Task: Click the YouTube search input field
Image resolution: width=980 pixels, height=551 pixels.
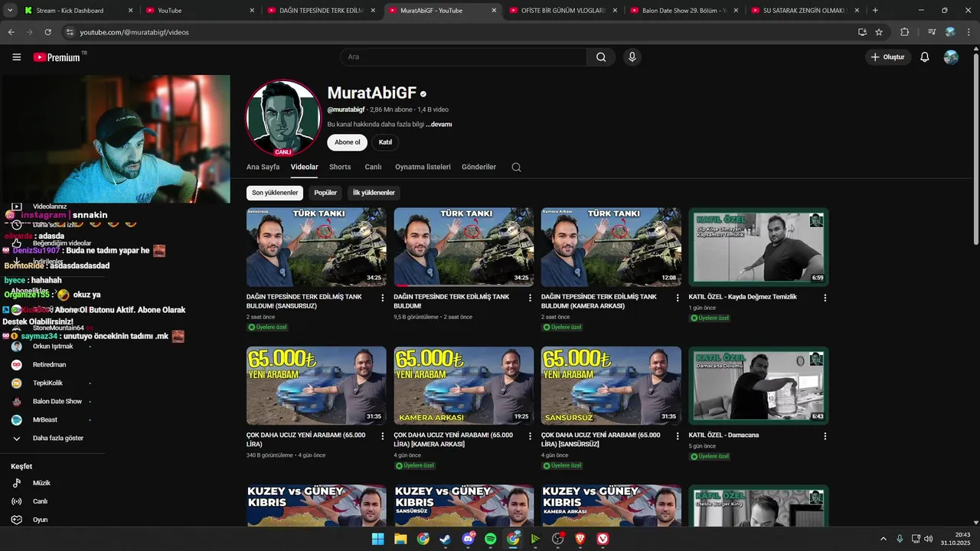Action: tap(463, 57)
